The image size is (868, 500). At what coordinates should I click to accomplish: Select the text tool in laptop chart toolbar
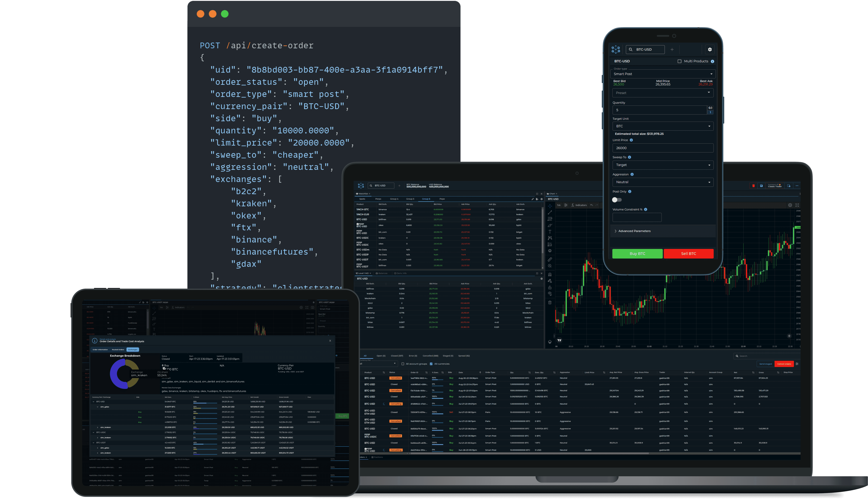tap(550, 232)
